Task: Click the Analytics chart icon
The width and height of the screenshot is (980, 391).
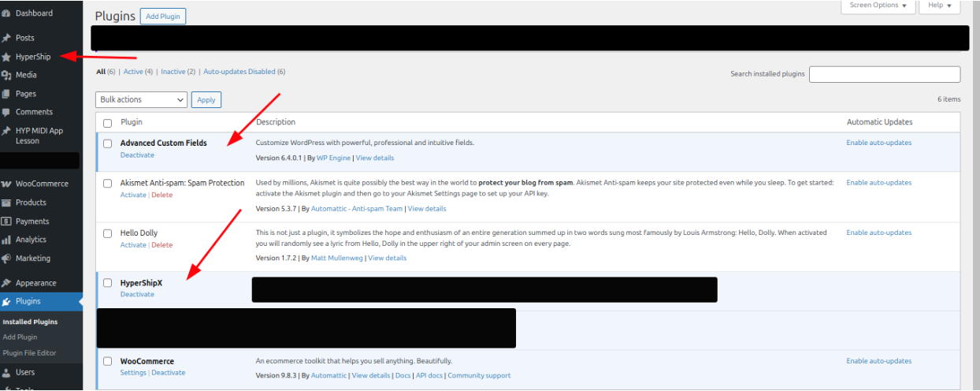Action: coord(6,240)
